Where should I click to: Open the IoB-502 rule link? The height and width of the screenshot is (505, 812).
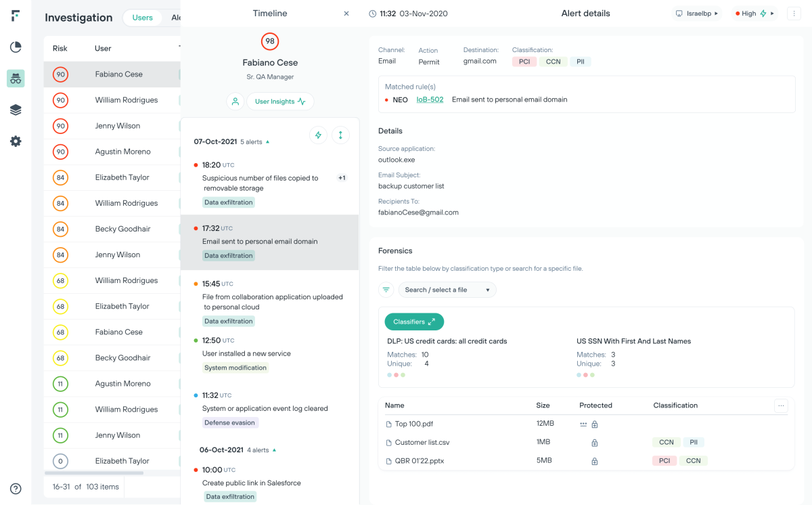(430, 100)
